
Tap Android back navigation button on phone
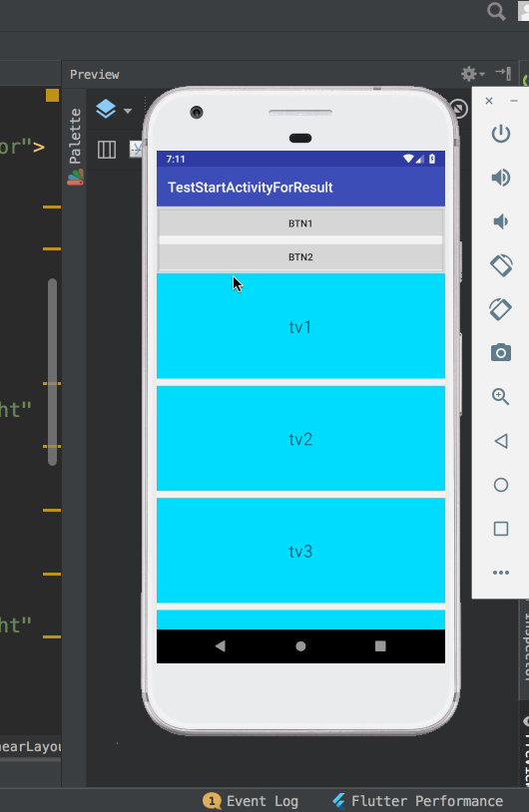coord(221,645)
